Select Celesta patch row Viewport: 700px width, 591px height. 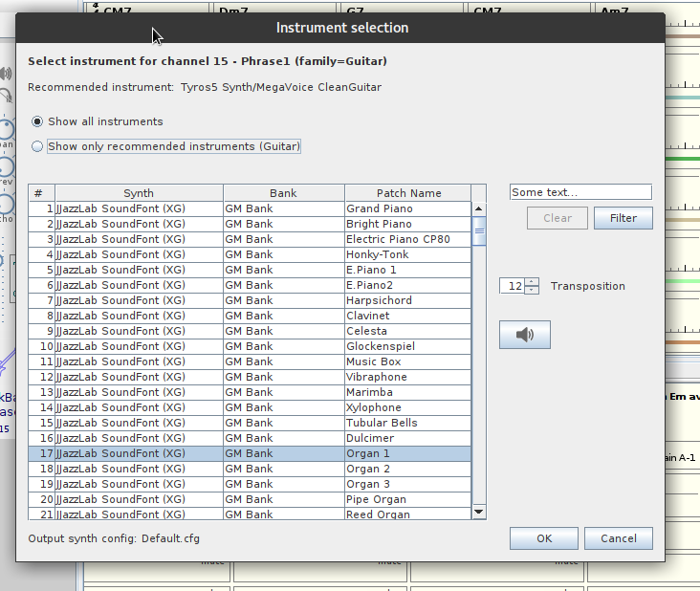pos(250,331)
